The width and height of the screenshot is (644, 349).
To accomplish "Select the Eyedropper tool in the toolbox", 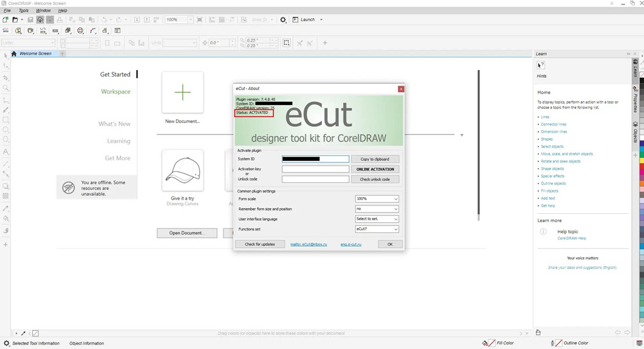I will (x=6, y=208).
